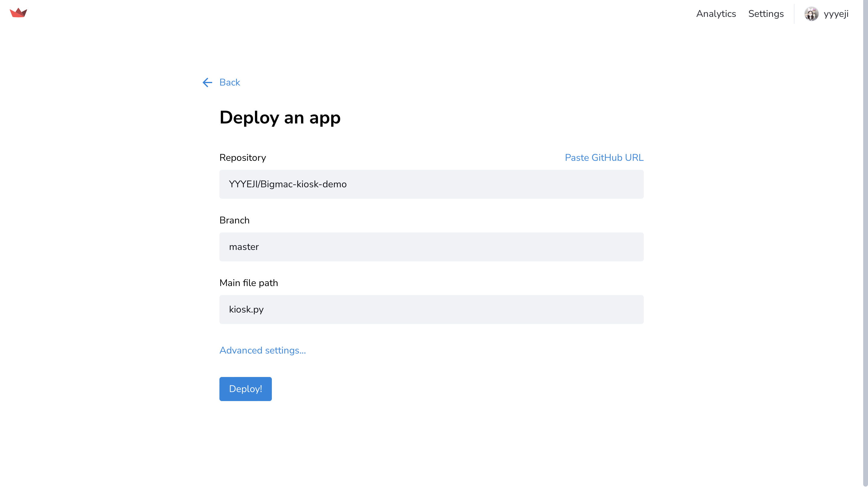Open the Streamlit crown logo home
This screenshot has width=868, height=492.
(x=18, y=13)
